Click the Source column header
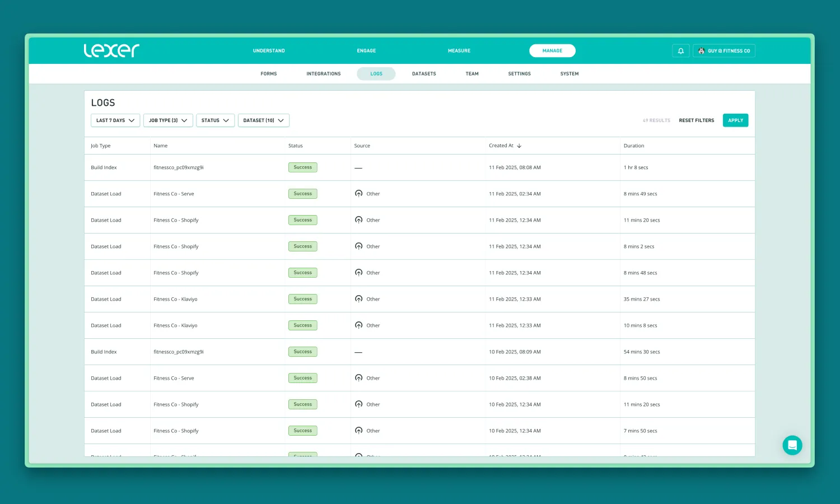The image size is (840, 504). pos(362,146)
